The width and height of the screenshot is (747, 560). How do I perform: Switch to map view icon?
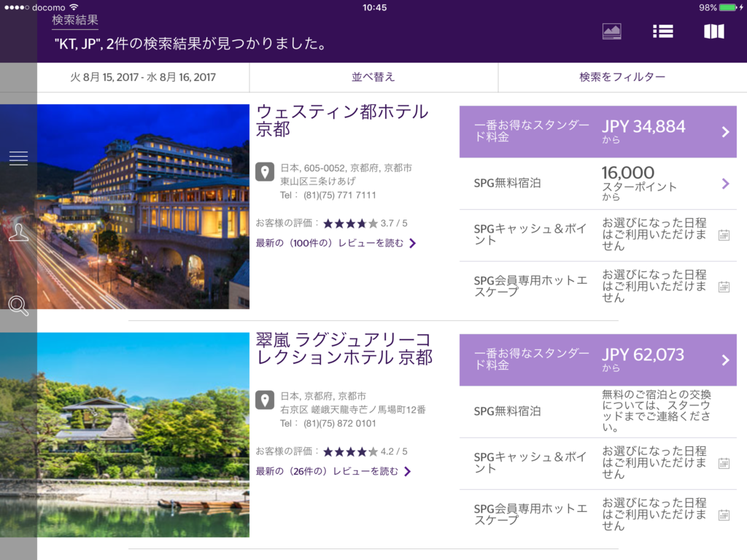click(714, 31)
